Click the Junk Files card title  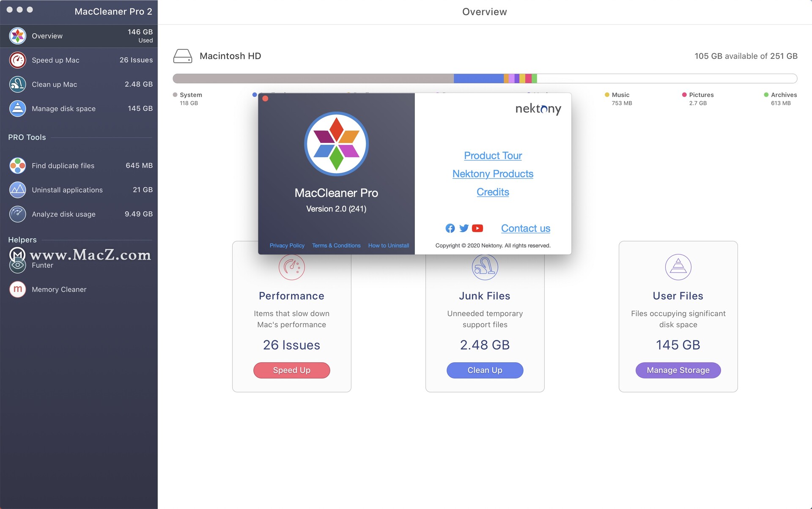pos(485,296)
